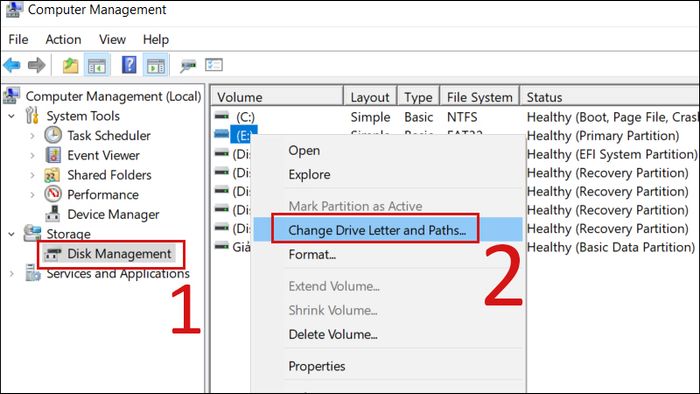
Task: Click the Computer Management (Local) root icon
Action: [11, 95]
